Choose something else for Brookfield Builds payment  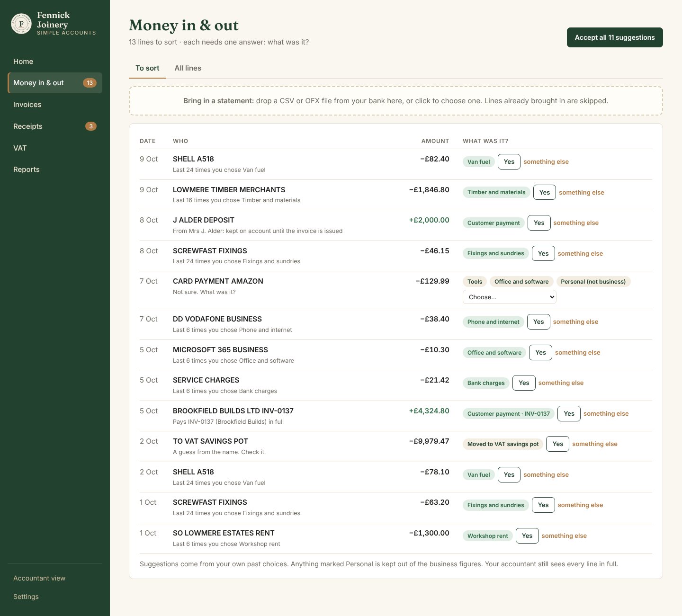click(606, 413)
